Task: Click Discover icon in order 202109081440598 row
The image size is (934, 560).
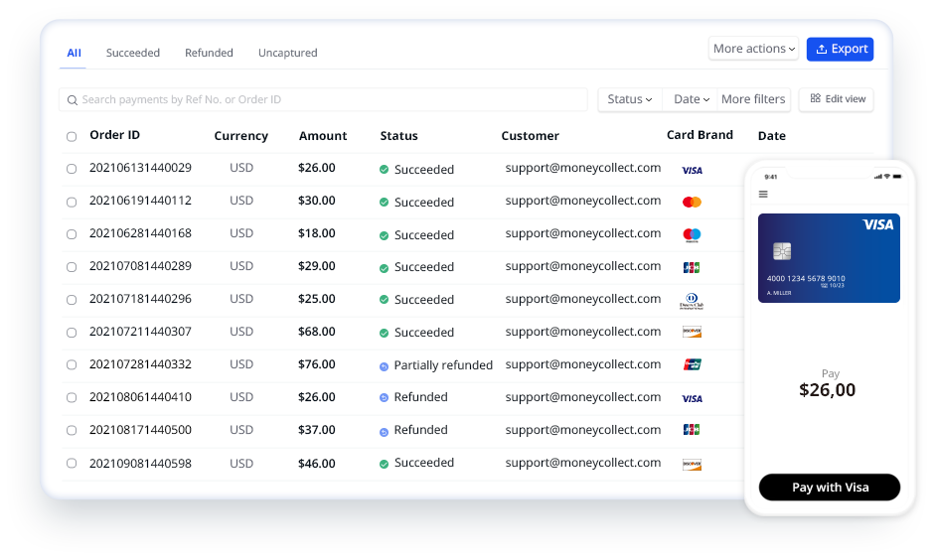Action: pyautogui.click(x=692, y=465)
